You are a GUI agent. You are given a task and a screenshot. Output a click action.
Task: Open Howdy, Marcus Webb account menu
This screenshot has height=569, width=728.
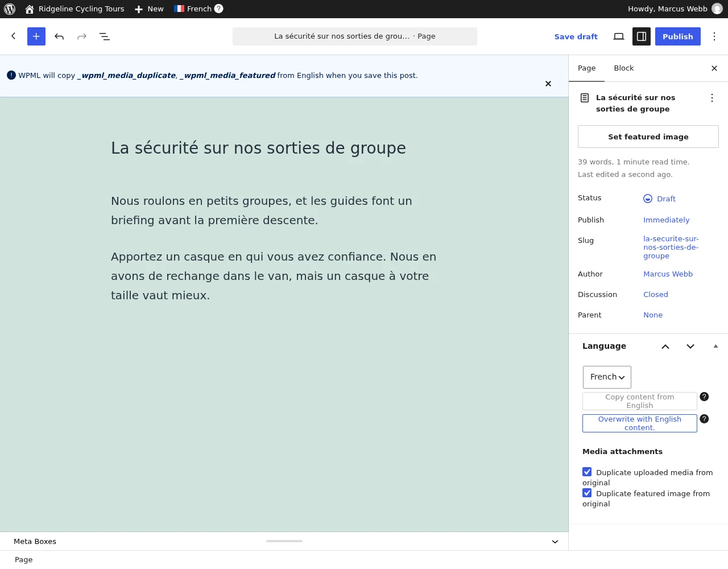(x=675, y=9)
